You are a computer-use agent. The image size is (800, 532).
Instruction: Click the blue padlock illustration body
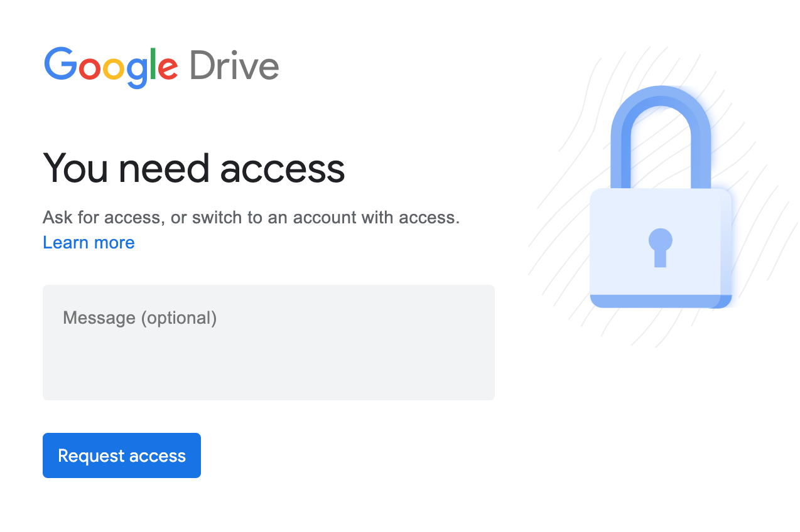661,248
